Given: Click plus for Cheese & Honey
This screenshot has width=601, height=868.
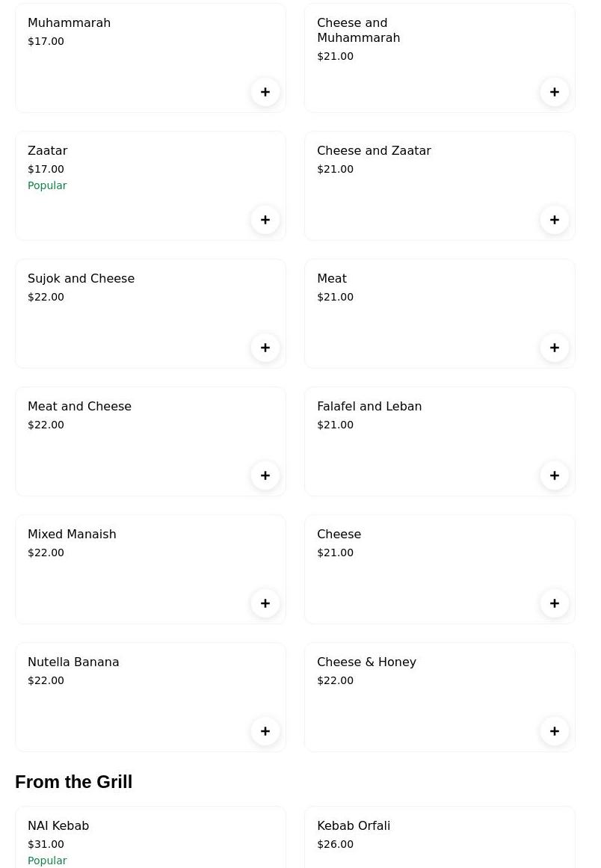Looking at the screenshot, I should (x=555, y=731).
